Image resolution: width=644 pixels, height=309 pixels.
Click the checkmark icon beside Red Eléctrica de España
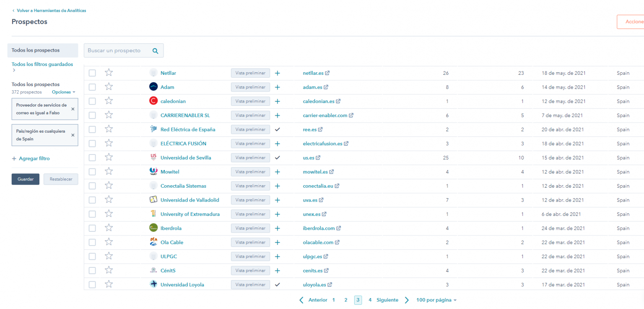[277, 129]
